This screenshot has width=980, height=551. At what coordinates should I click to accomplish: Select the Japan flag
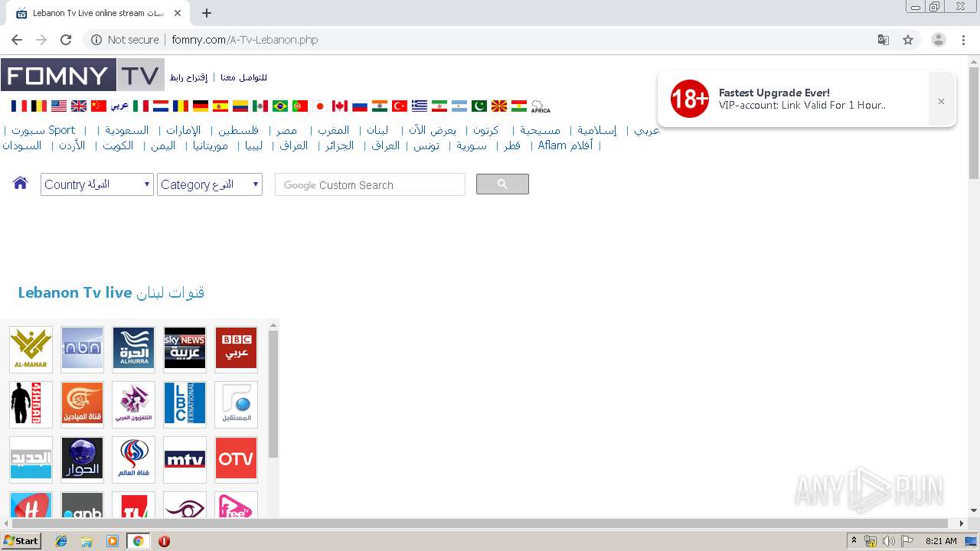320,106
